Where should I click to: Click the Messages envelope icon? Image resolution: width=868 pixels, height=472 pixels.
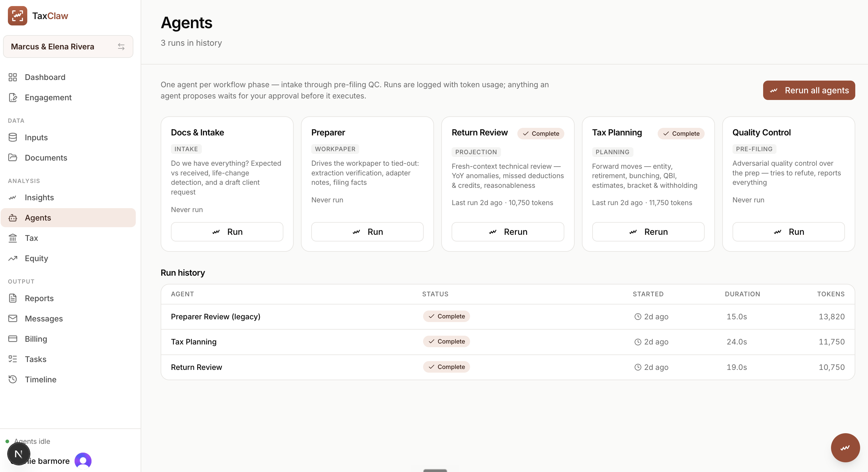(13, 319)
